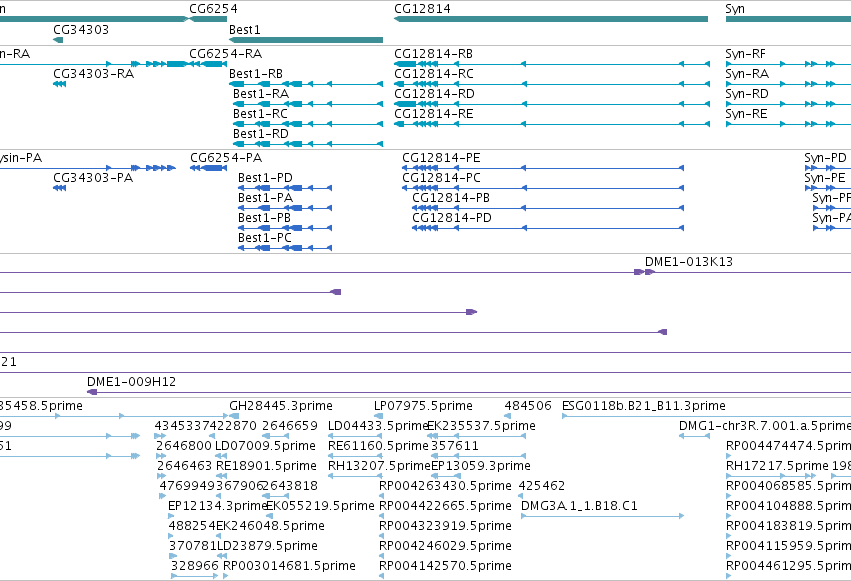Select EST RE61160.5prime

pyautogui.click(x=378, y=446)
